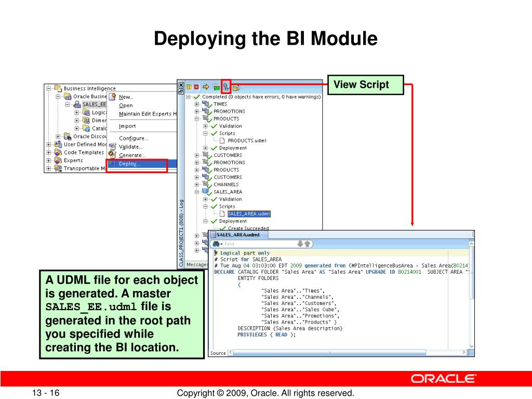Click the 'ENTITY FOLDERS' line in script
The width and height of the screenshot is (532, 399).
click(258, 278)
